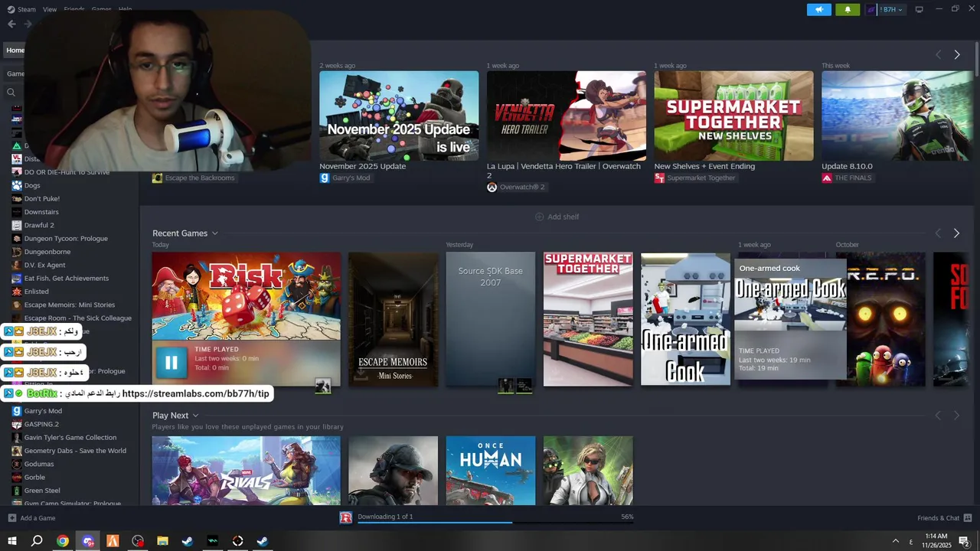
Task: Show hidden system tray icons chevron
Action: (x=896, y=541)
